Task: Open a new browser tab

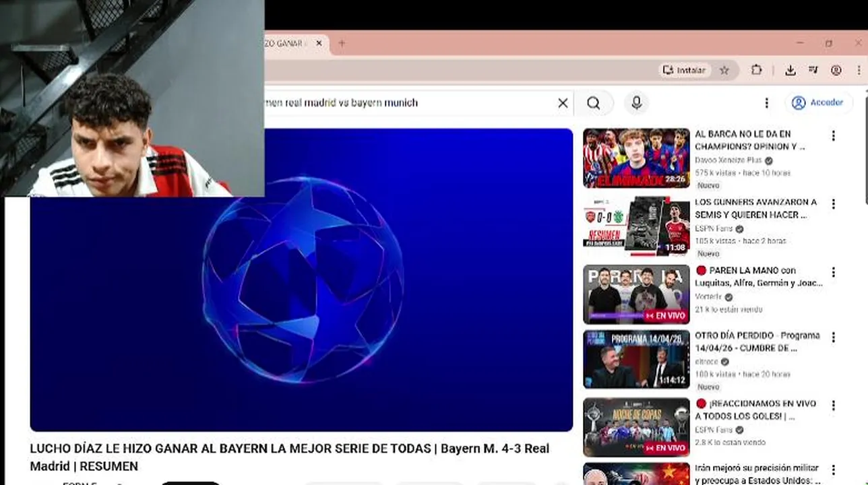Action: coord(342,43)
